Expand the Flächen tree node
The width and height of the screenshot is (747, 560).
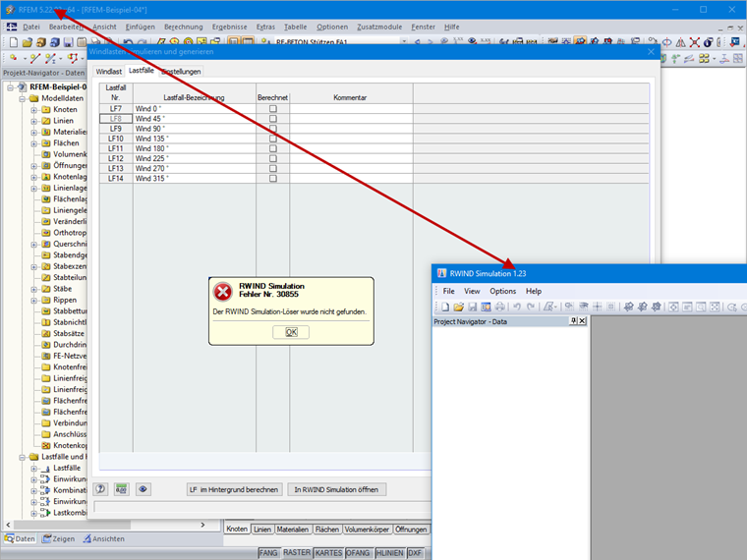point(33,143)
